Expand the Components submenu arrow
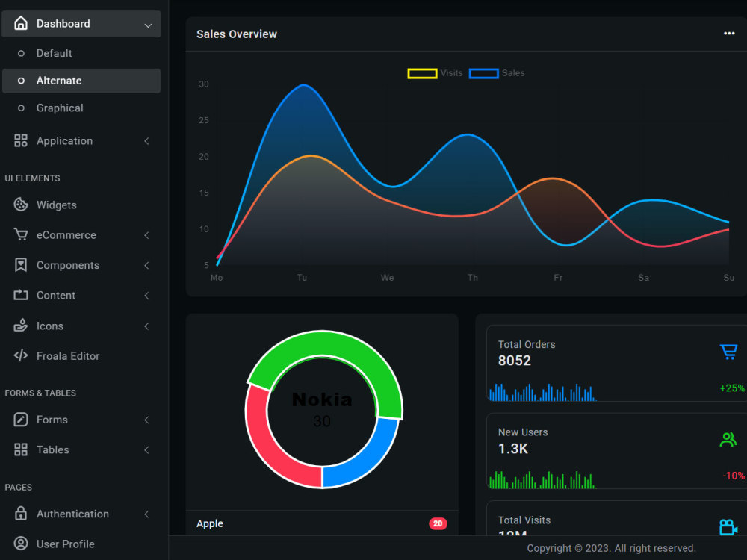Screen dimensions: 747x560 146,265
